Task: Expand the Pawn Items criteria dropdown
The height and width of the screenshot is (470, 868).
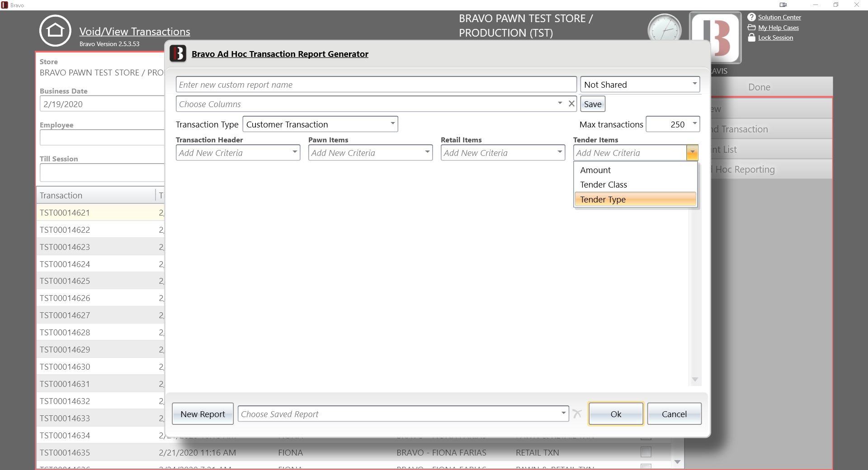Action: [370, 153]
